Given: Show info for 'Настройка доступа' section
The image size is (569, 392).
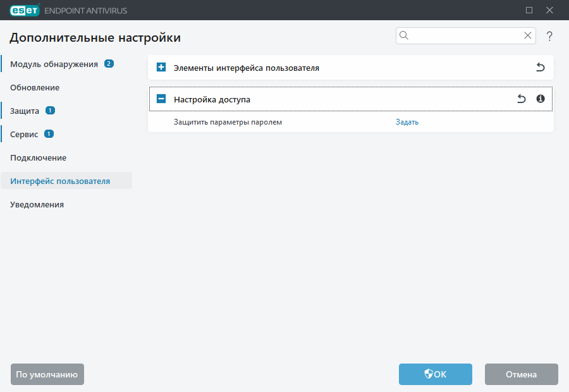Looking at the screenshot, I should (x=541, y=99).
